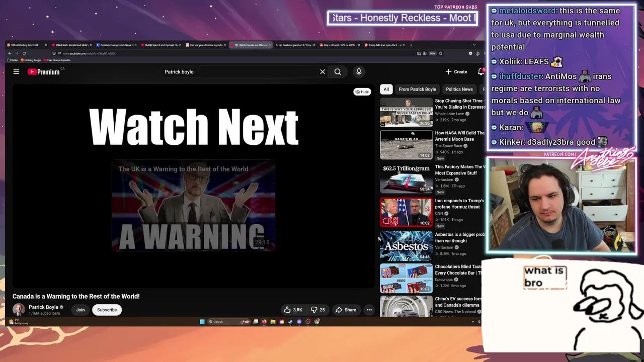The width and height of the screenshot is (644, 362).
Task: Select the 'From Patrick Boyle' chip
Action: point(417,89)
